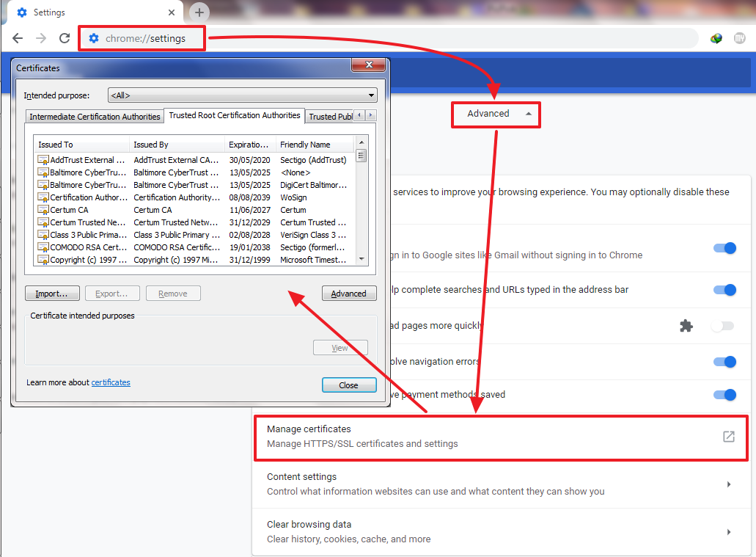This screenshot has width=756, height=557.
Task: Select Certum Trusted Network certificate row
Action: (194, 222)
